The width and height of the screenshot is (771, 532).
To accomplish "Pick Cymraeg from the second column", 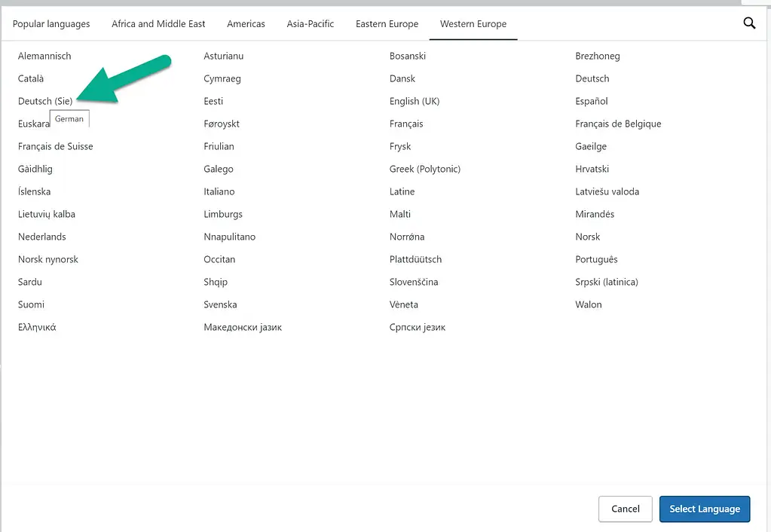I will (x=224, y=78).
